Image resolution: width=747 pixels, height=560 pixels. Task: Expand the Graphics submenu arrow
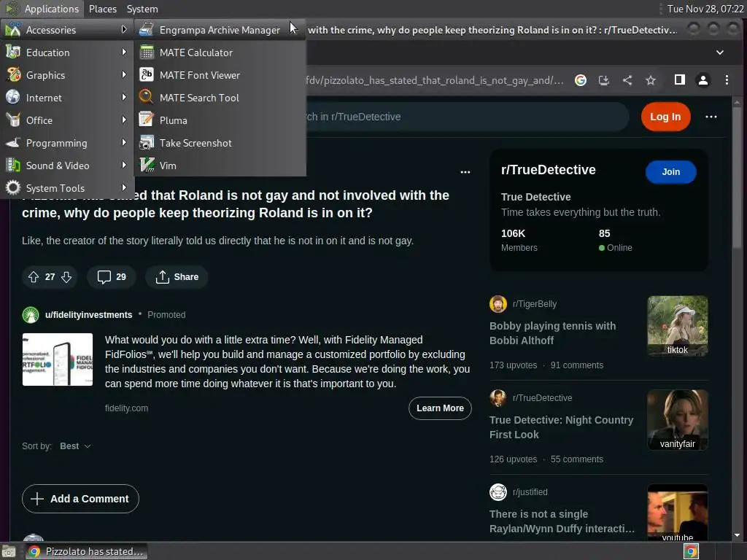point(124,74)
